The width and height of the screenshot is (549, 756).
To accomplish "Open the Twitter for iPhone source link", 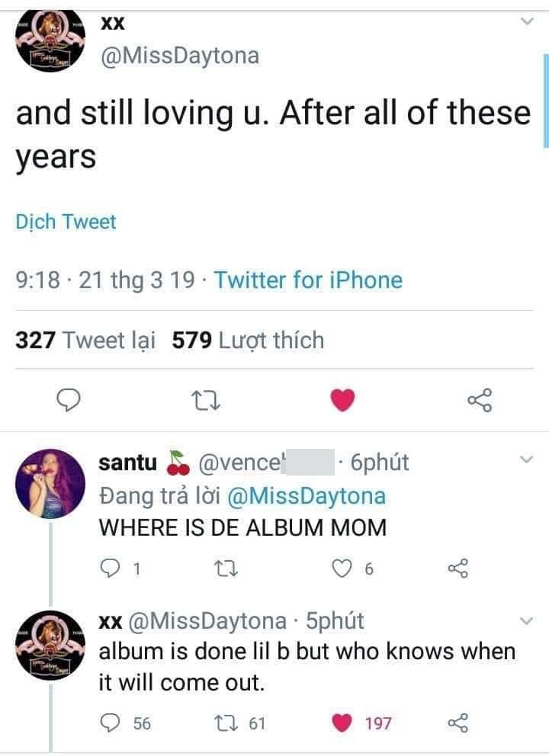I will pyautogui.click(x=308, y=280).
